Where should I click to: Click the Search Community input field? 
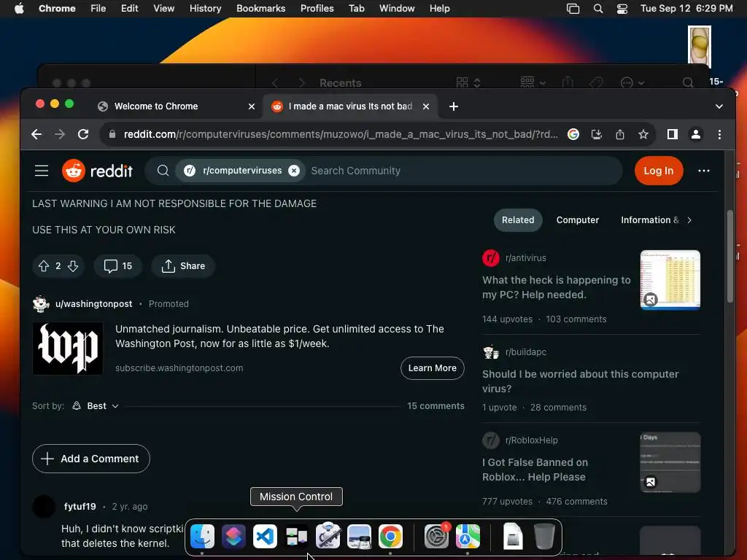[x=462, y=171]
